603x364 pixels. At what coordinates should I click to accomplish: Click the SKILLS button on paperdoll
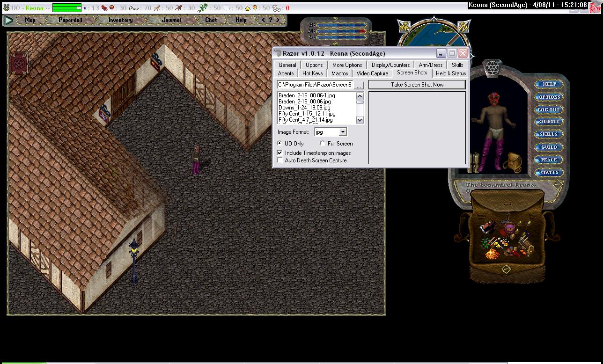pos(549,134)
